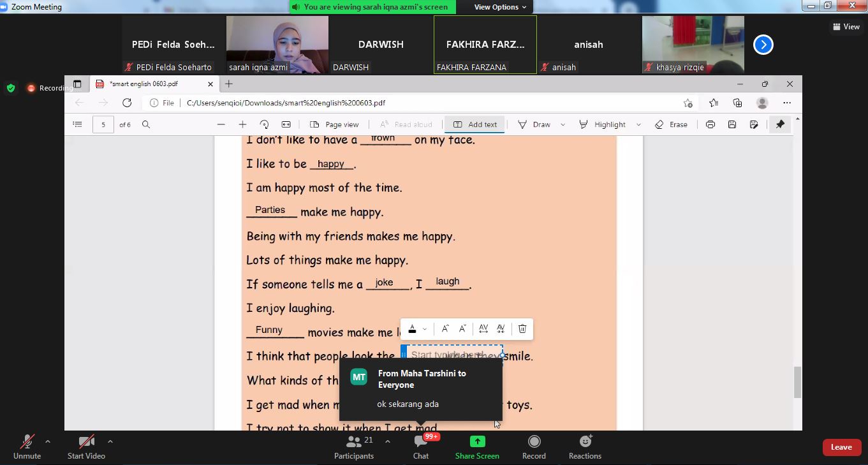Close the smart english 0603.pdf tab
Screen dimensions: 868x465
[x=210, y=84]
